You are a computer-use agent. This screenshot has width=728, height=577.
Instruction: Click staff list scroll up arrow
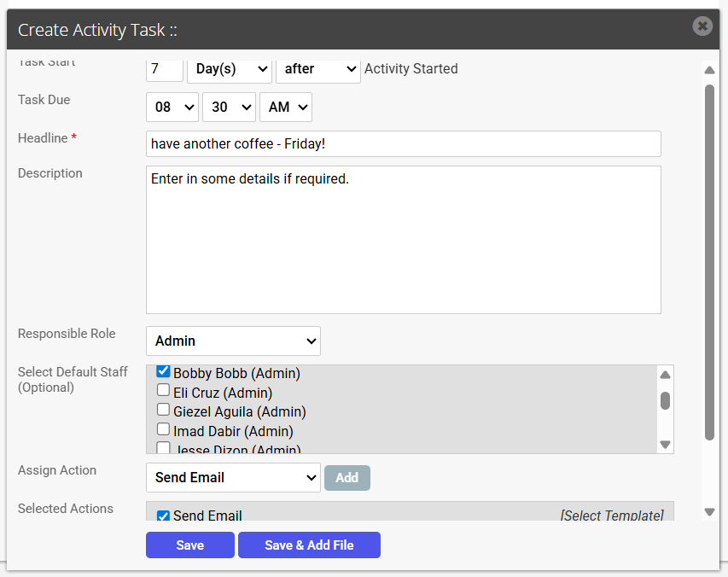pos(665,375)
